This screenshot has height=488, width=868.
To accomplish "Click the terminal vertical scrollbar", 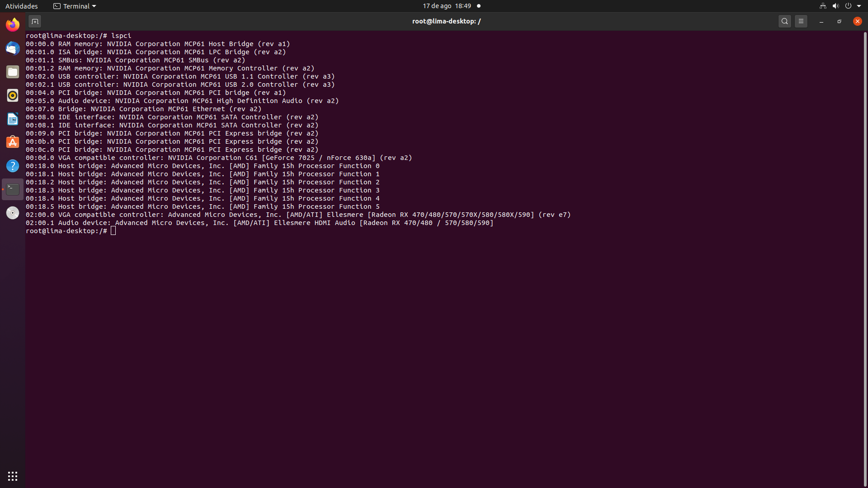I will (865, 259).
